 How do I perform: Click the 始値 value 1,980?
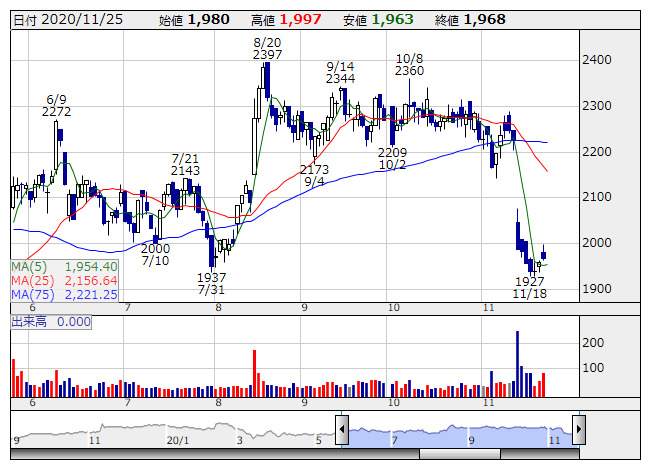pos(209,20)
